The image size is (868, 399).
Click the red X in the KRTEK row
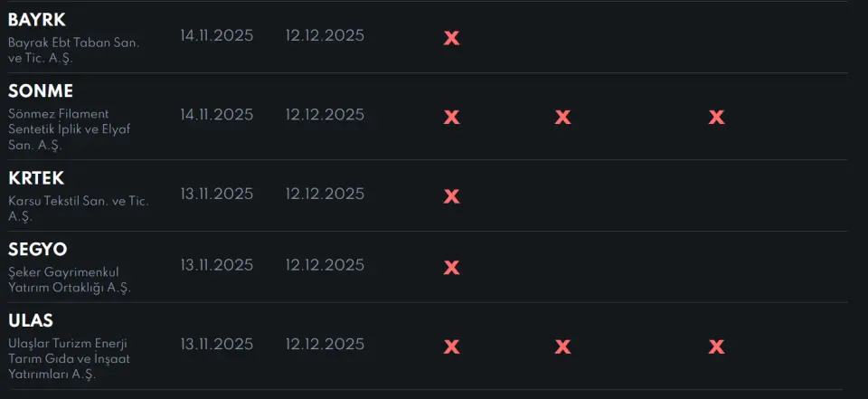(x=451, y=196)
